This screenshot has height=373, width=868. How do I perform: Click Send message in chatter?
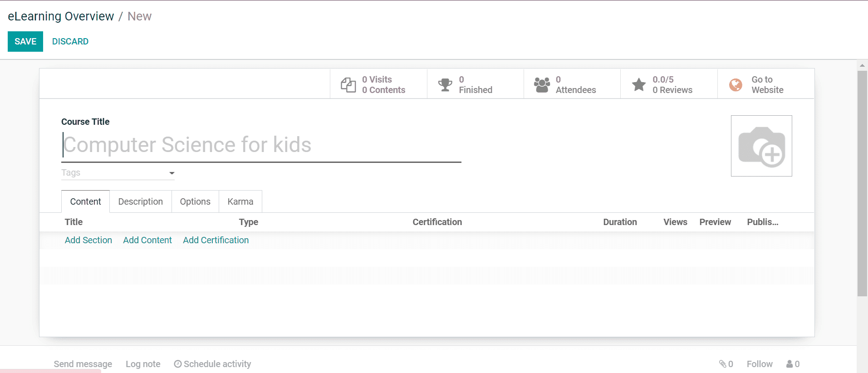83,364
